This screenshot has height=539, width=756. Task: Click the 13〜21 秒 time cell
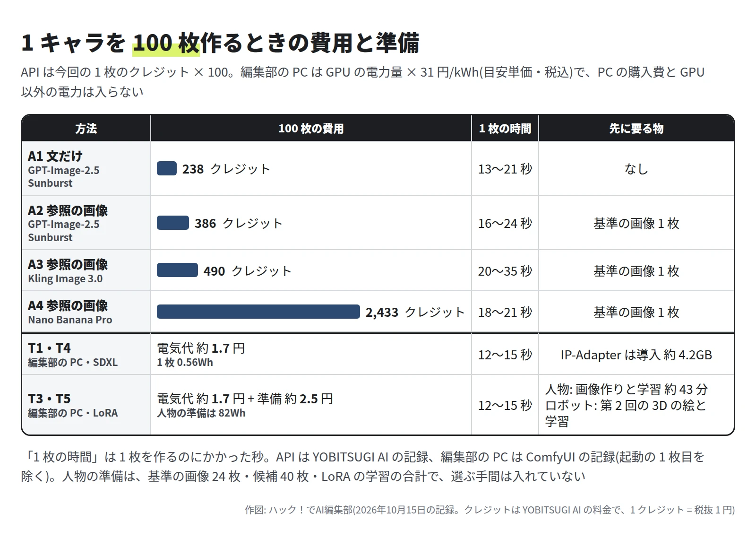click(x=505, y=169)
